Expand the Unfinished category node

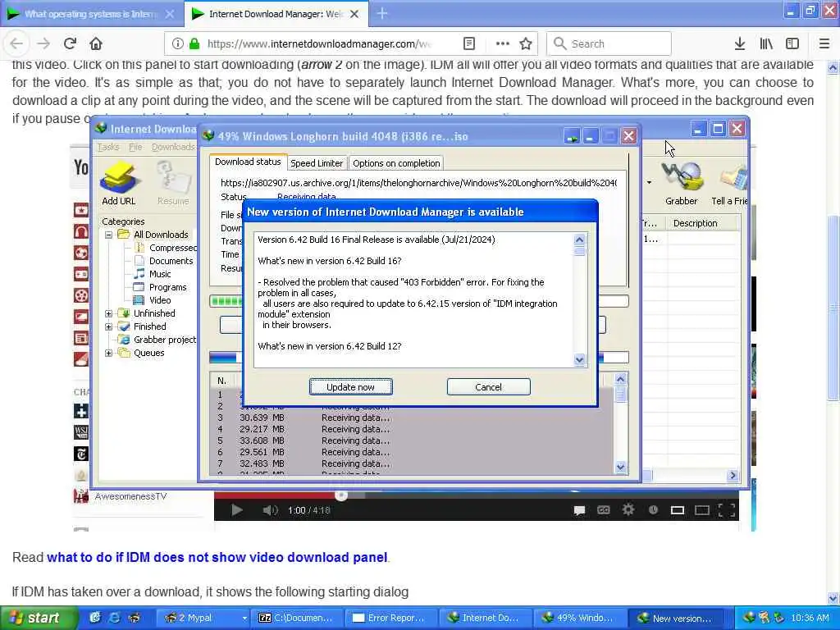click(x=109, y=313)
